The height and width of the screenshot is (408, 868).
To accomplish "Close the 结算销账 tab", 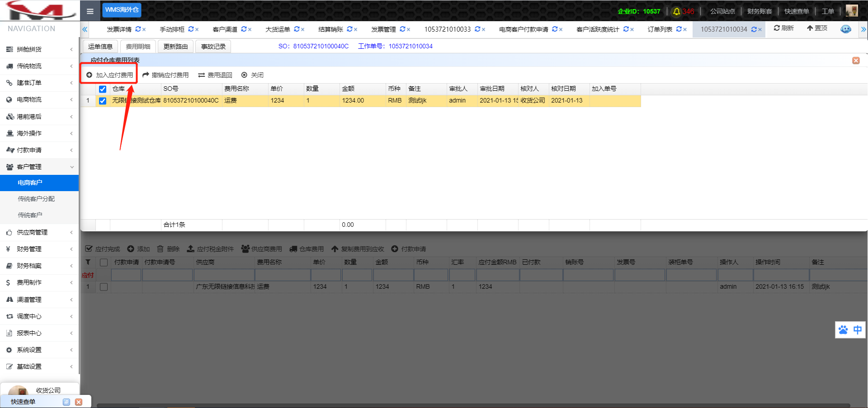I will pyautogui.click(x=356, y=30).
